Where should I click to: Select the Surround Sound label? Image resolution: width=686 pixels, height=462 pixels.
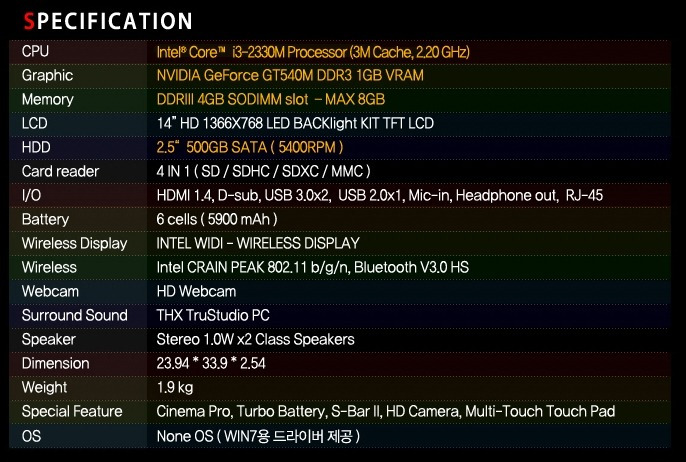click(75, 315)
